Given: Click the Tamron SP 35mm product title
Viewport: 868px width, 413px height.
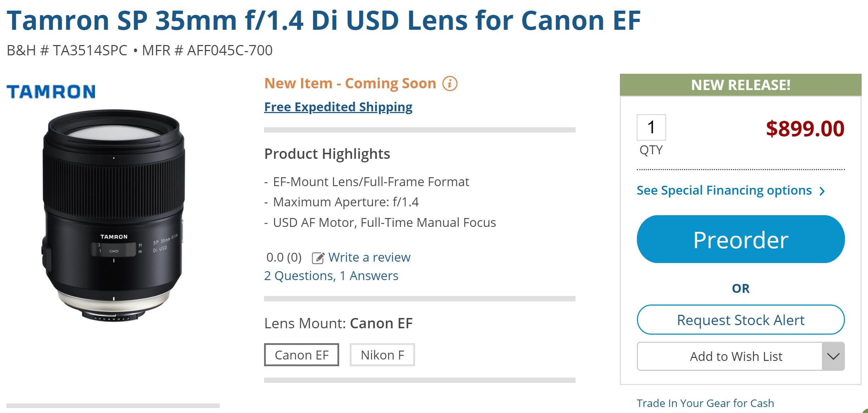Looking at the screenshot, I should pyautogui.click(x=323, y=21).
